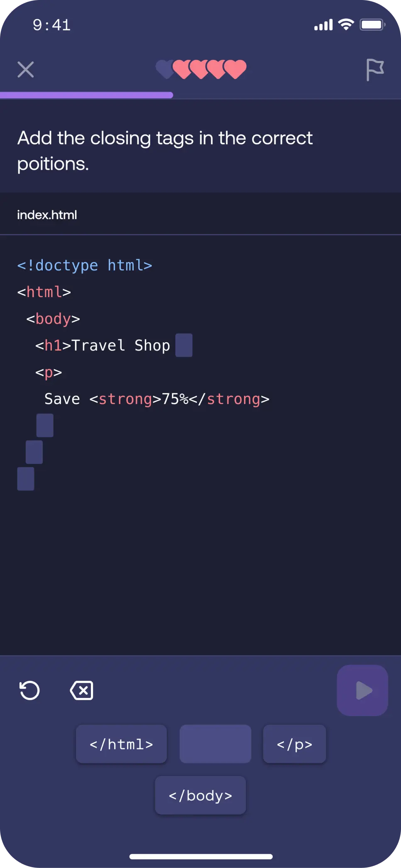
Task: Tap the battery icon in status bar
Action: (x=372, y=25)
